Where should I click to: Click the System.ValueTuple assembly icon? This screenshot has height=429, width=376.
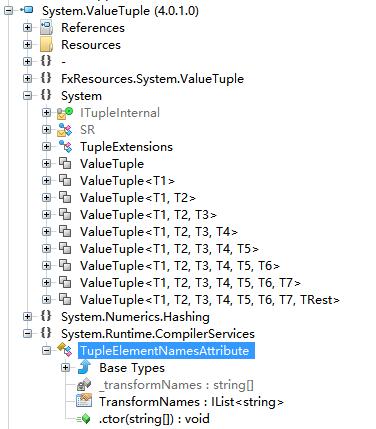coord(27,10)
